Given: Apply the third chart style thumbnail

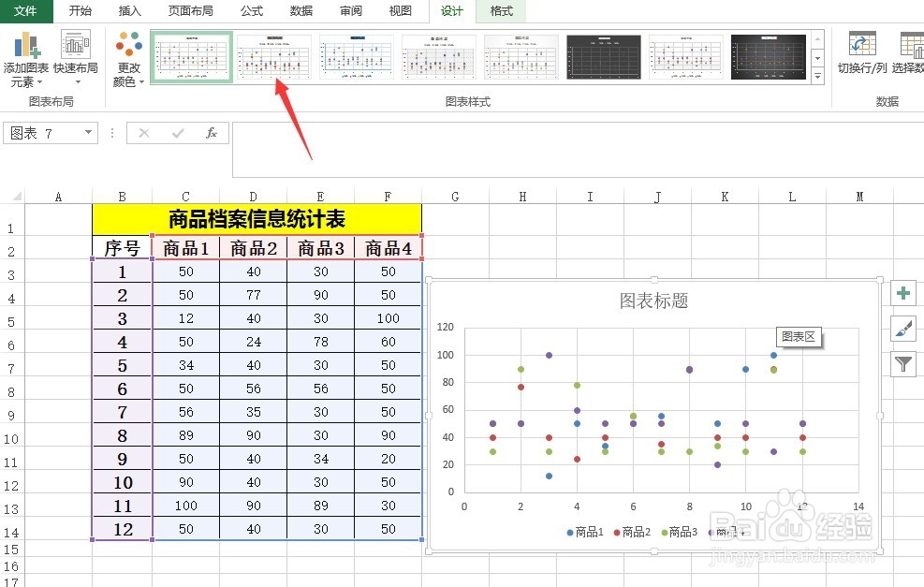Looking at the screenshot, I should tap(357, 57).
